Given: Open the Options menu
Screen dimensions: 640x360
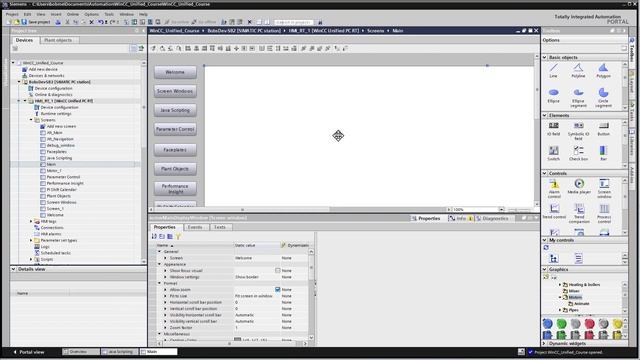Looking at the screenshot, I should 91,14.
